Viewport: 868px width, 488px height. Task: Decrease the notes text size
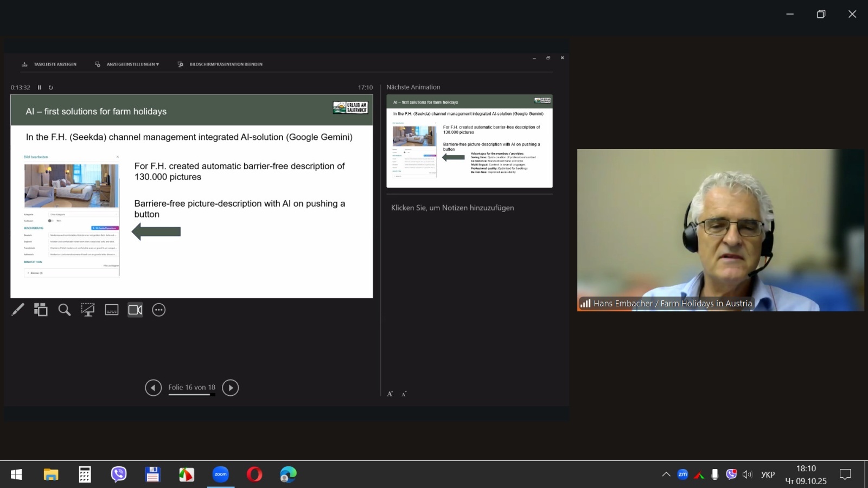(404, 394)
